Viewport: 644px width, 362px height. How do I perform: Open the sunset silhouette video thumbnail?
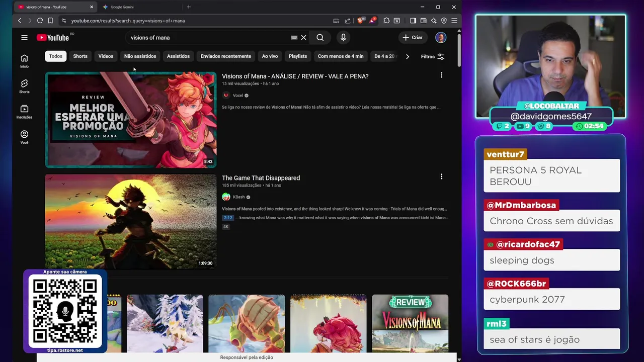click(x=131, y=221)
